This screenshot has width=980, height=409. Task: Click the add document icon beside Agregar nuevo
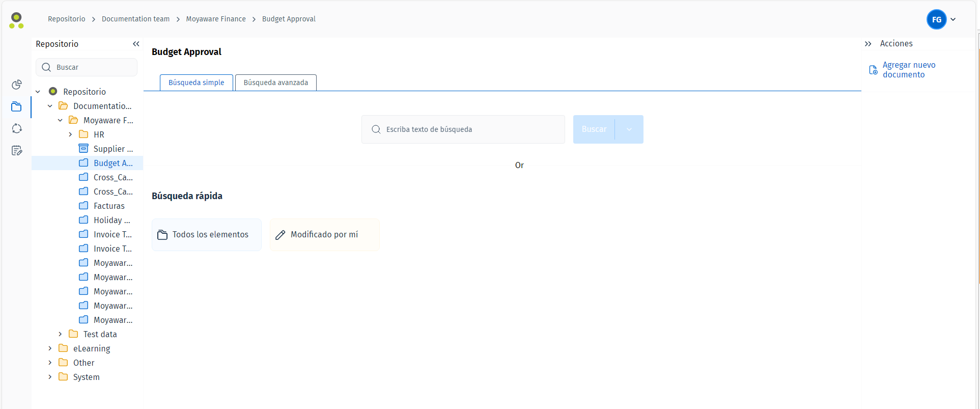pos(873,70)
